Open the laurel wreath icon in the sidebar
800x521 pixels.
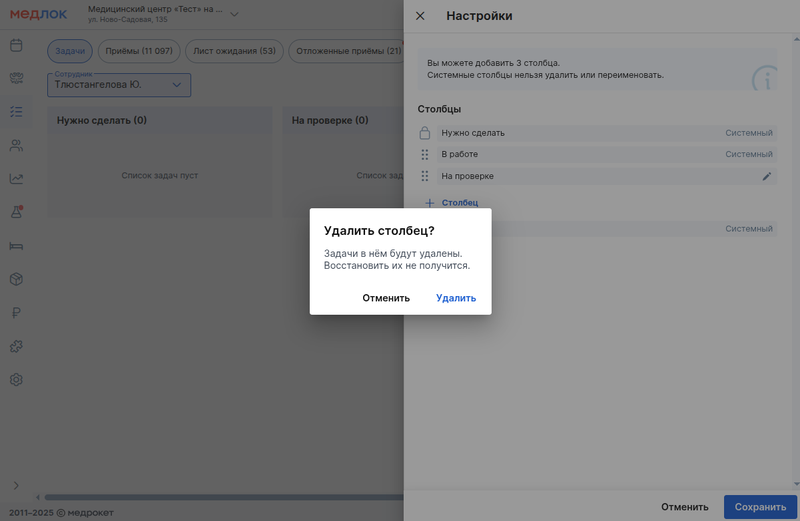click(x=16, y=79)
